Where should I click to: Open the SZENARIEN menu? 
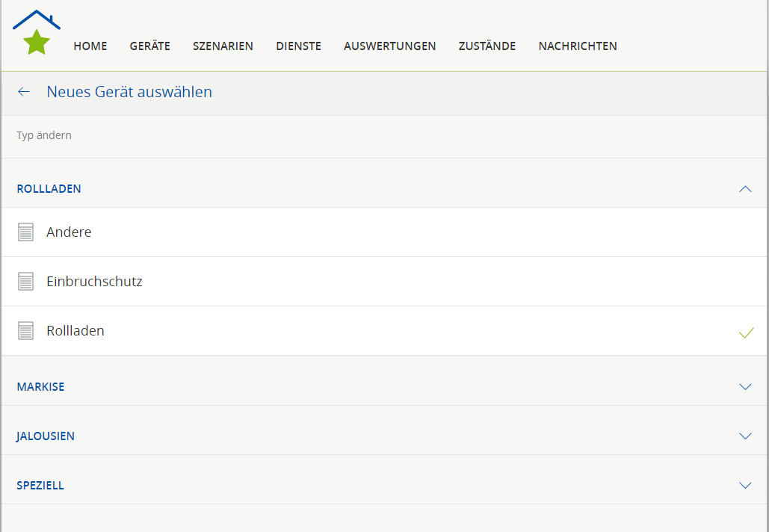pyautogui.click(x=223, y=46)
